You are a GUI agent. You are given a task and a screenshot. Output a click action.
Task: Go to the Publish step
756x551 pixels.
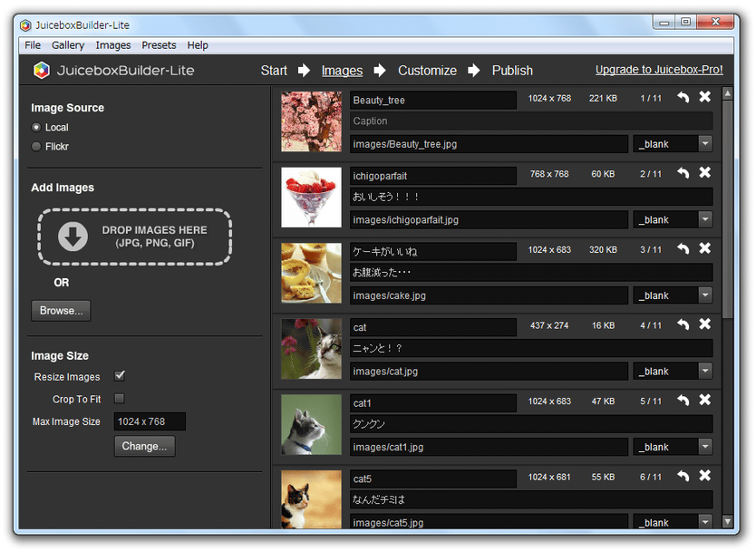(512, 71)
